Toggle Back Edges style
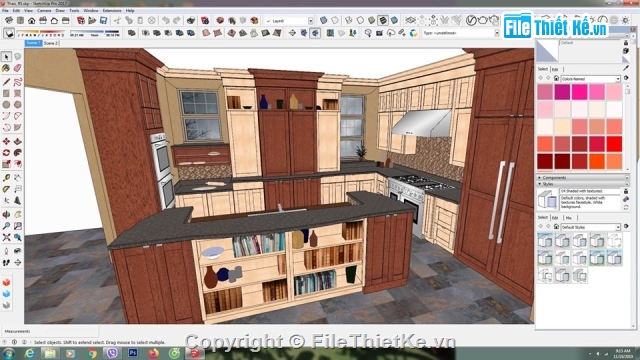Image resolution: width=640 pixels, height=360 pixels. coord(335,20)
